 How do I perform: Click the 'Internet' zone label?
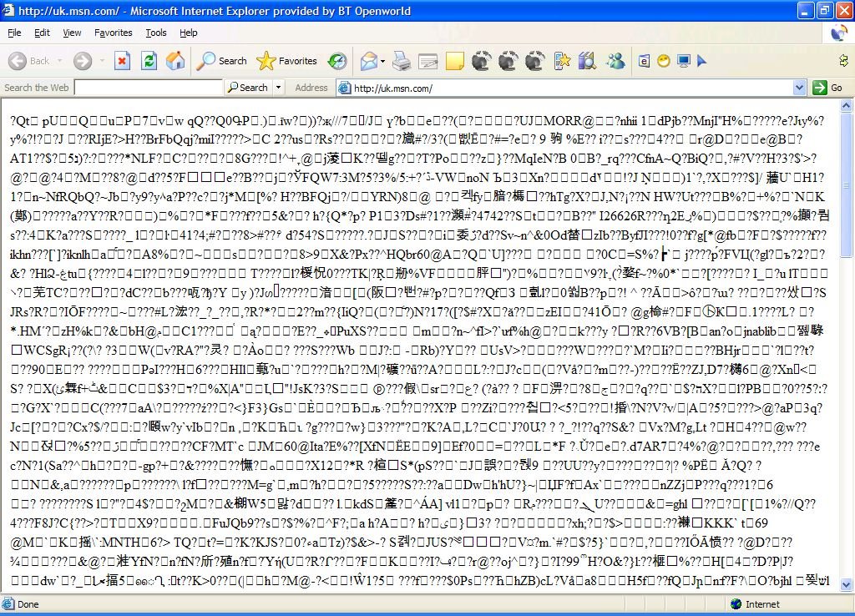coord(763,604)
